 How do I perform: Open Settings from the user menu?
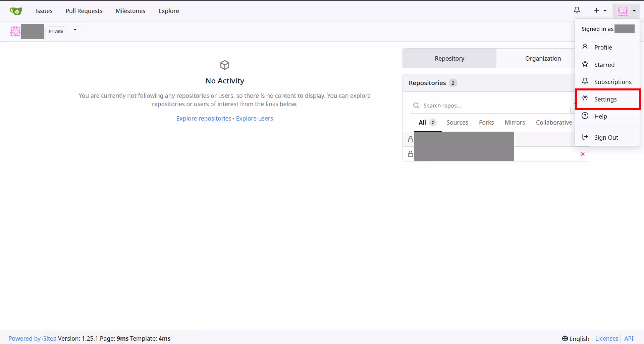[x=605, y=99]
